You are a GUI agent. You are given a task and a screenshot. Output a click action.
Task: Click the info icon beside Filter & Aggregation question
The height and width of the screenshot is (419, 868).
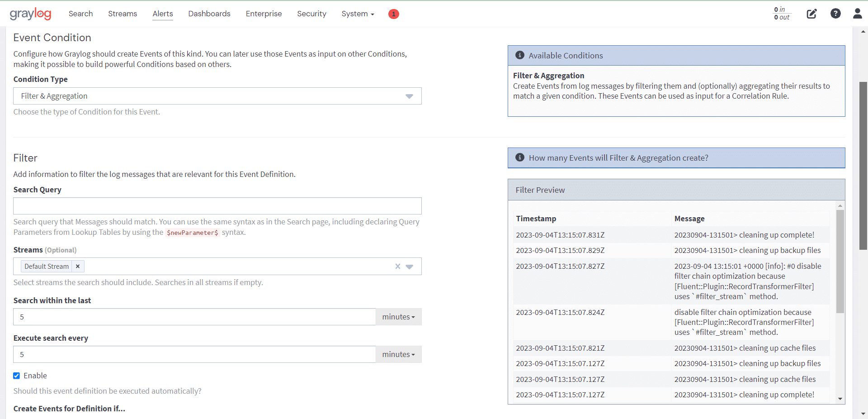[x=520, y=158]
